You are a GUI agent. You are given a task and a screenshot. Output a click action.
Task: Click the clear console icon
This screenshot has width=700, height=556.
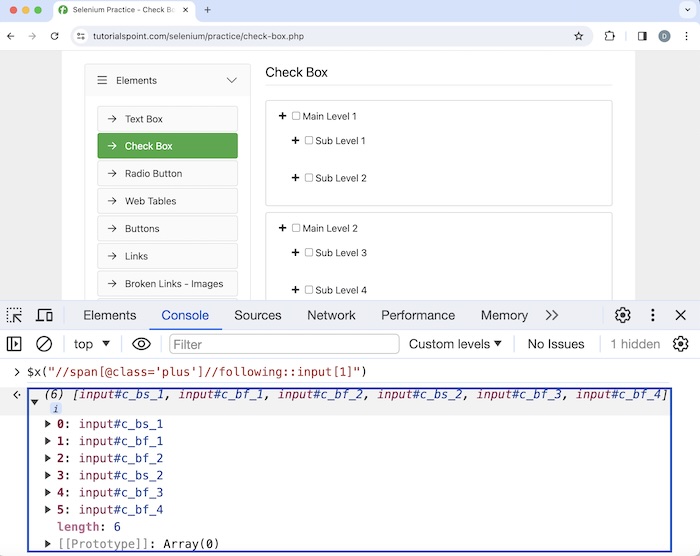[44, 344]
